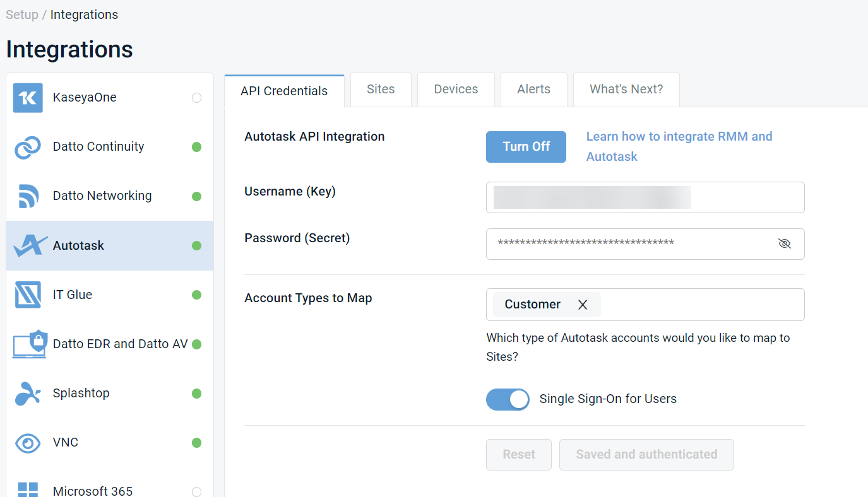
Task: Open the What's Next? tab
Action: 626,90
